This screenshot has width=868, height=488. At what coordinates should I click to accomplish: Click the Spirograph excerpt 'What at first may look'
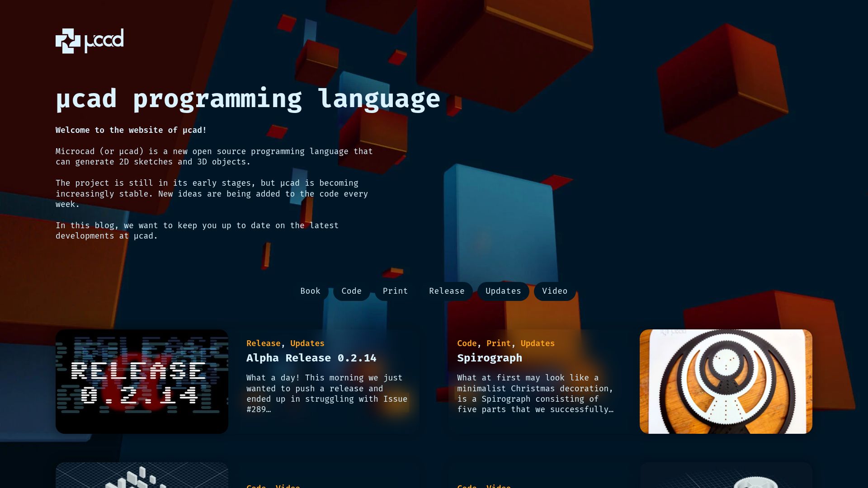pos(536,394)
